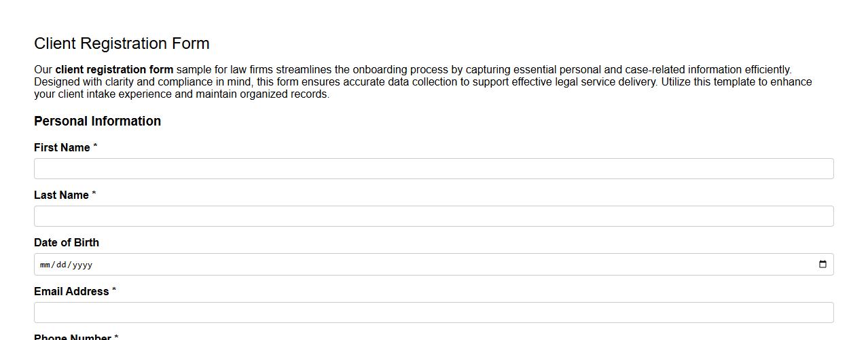Focus the Last Name input box

pyautogui.click(x=433, y=216)
